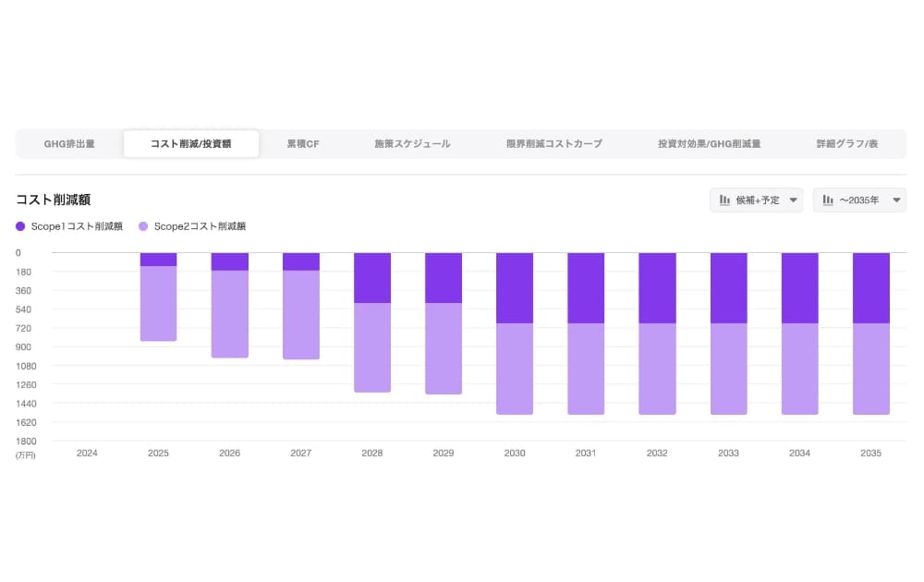
Task: Toggle Scope1コスト削減額 legend label
Action: [77, 226]
